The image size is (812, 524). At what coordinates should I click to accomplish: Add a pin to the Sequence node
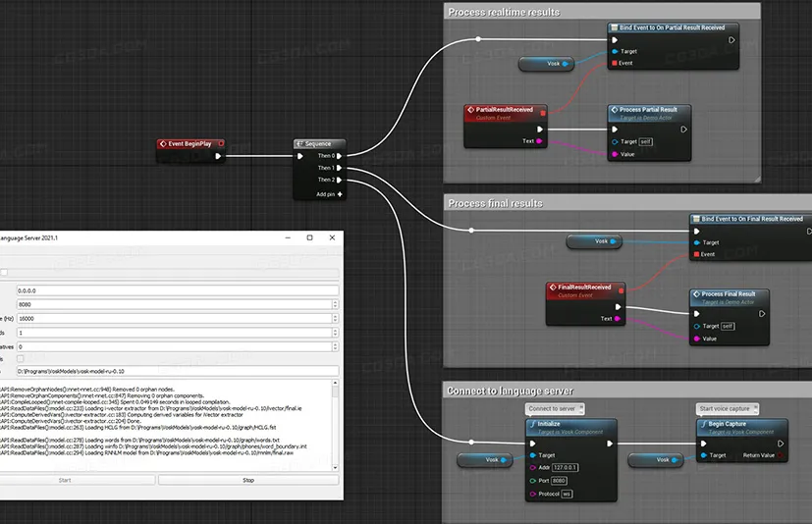(x=329, y=194)
